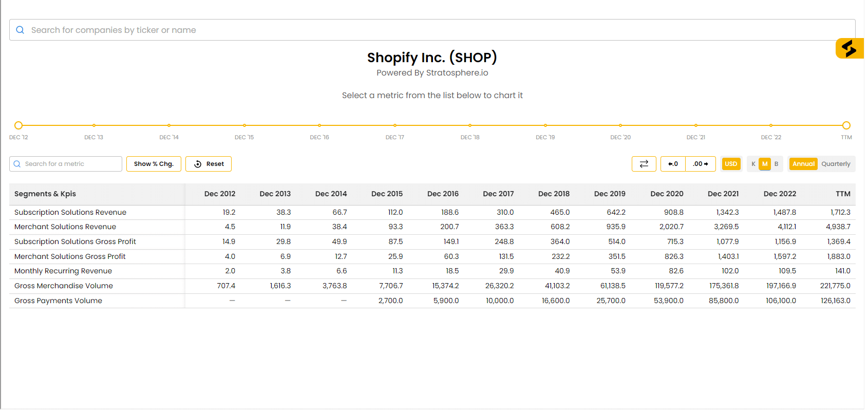Switch units to thousands (K)
The height and width of the screenshot is (410, 868).
coord(753,164)
